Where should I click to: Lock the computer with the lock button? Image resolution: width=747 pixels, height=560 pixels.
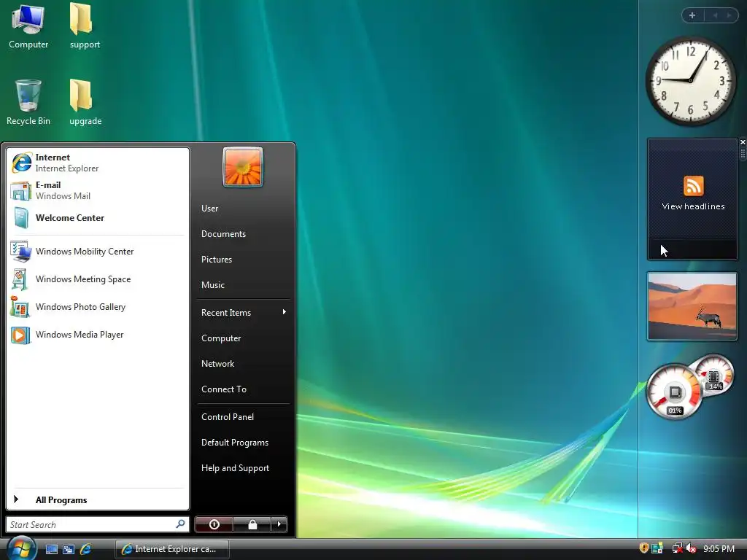click(252, 524)
